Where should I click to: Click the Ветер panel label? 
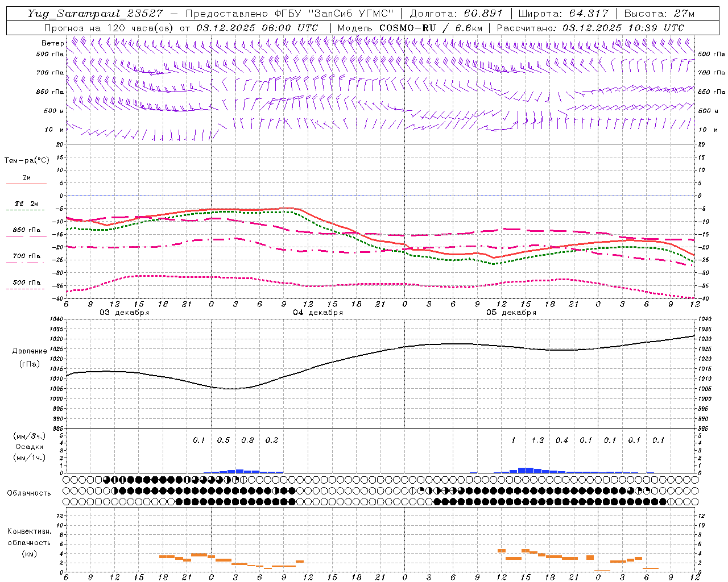tap(52, 43)
